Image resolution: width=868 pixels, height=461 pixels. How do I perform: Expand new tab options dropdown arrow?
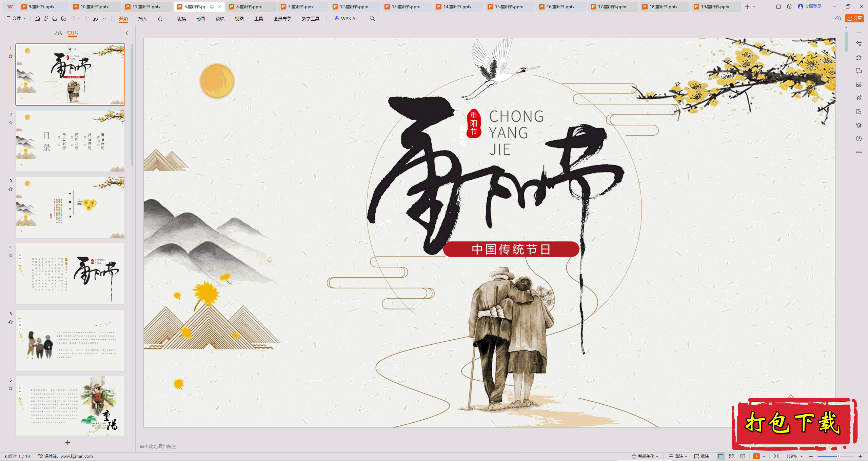click(x=754, y=6)
